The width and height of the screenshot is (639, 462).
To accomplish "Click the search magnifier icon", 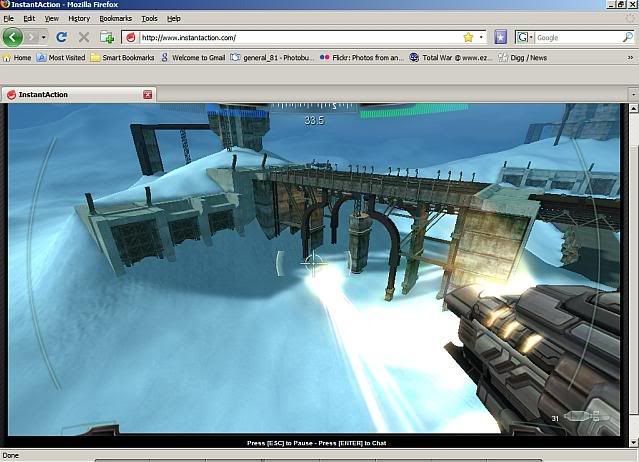I will (x=627, y=37).
